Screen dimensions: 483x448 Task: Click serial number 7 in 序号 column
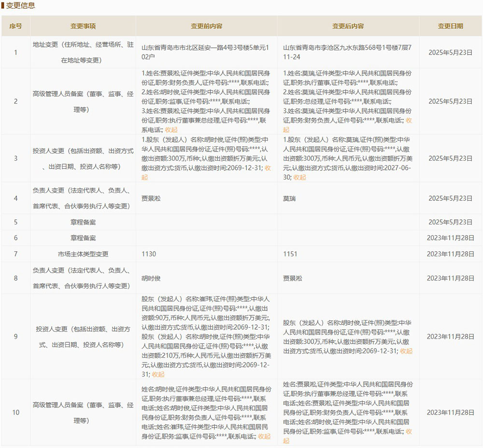tap(16, 254)
